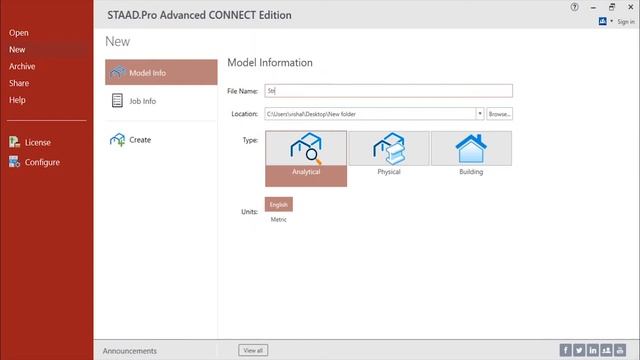Open the Share menu item
Viewport: 640px width, 360px height.
[19, 83]
